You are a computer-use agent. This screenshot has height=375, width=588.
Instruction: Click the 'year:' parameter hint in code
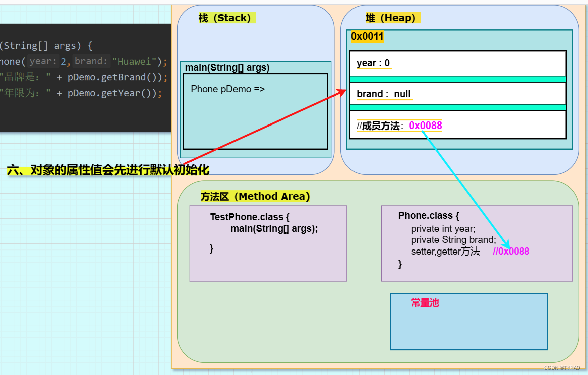pos(43,61)
